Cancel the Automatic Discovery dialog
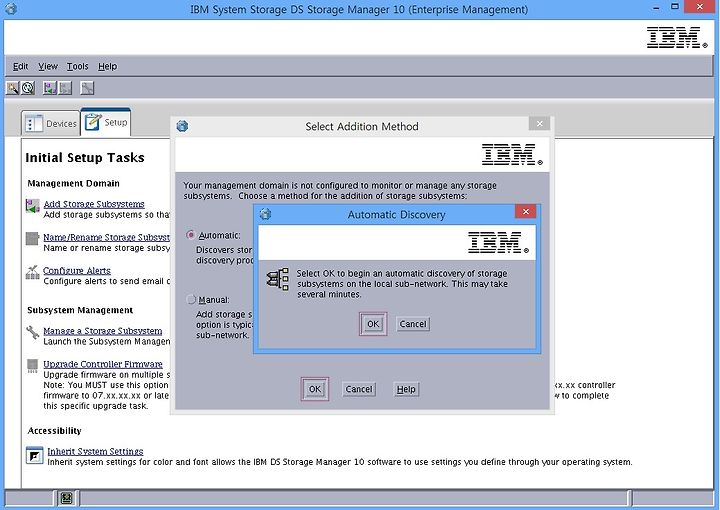Screen dimensions: 720x510 (x=413, y=324)
